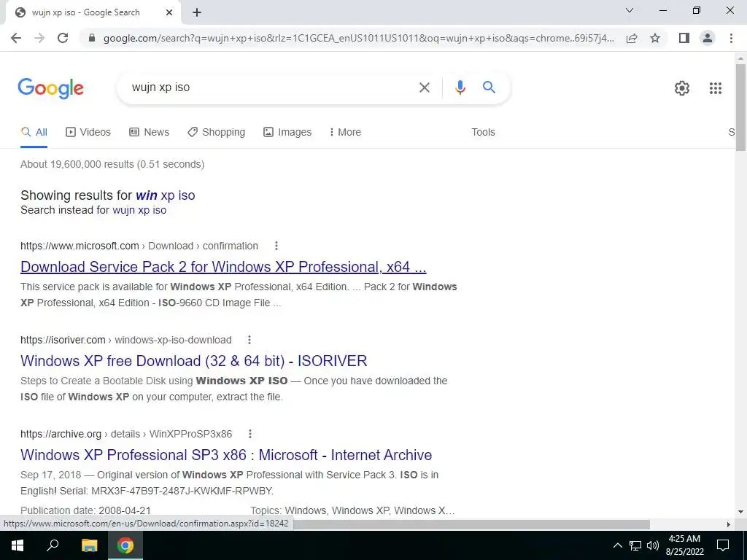Open File Explorer from the taskbar
Image resolution: width=747 pixels, height=560 pixels.
(89, 545)
